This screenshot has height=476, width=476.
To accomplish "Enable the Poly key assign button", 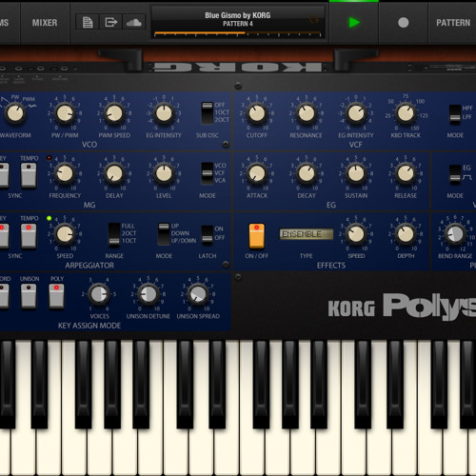I will coord(56,296).
